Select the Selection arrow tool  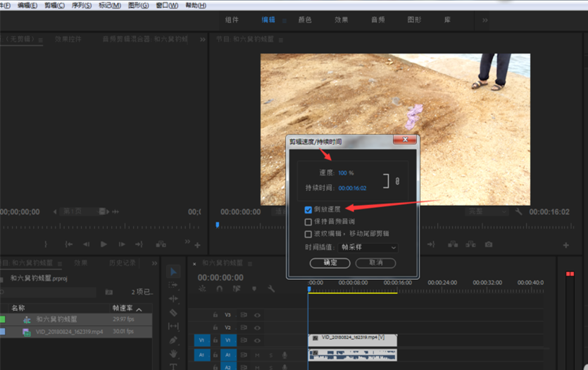[x=174, y=272]
